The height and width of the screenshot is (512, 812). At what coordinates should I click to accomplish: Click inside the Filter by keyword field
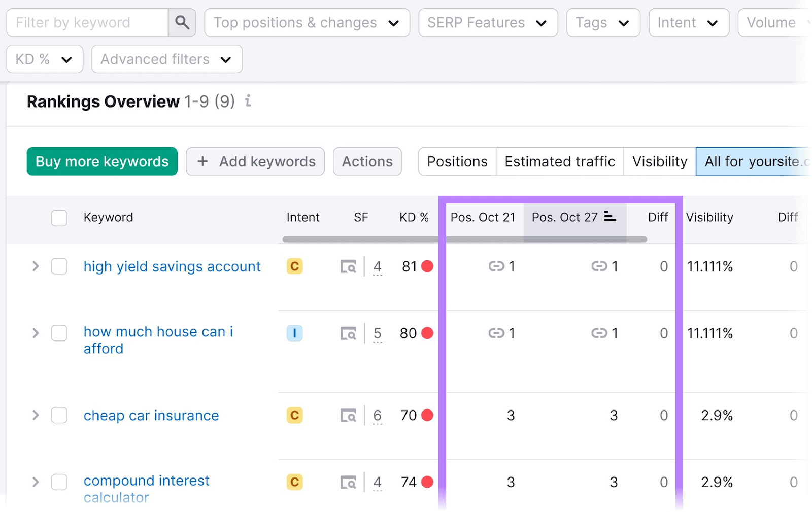point(86,22)
